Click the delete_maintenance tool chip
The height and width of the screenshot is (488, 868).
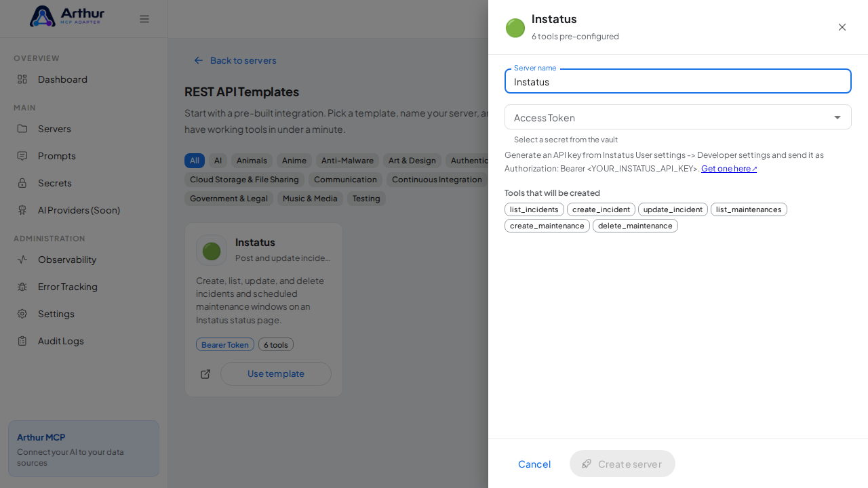tap(635, 226)
